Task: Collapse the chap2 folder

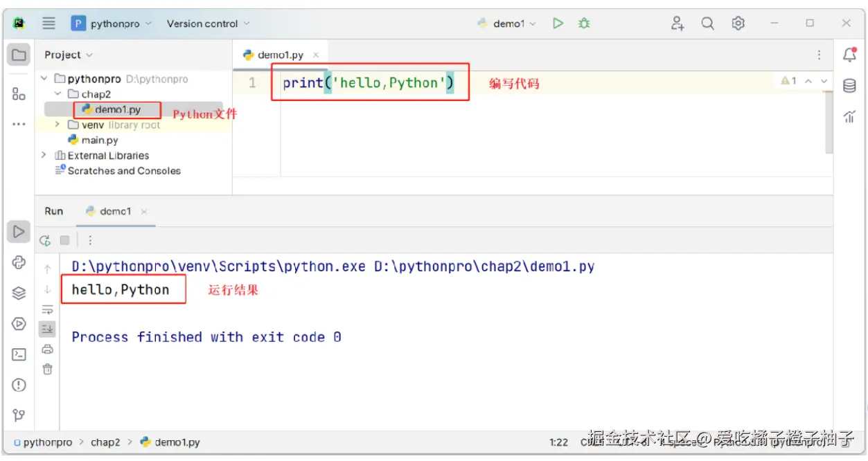Action: 57,94
